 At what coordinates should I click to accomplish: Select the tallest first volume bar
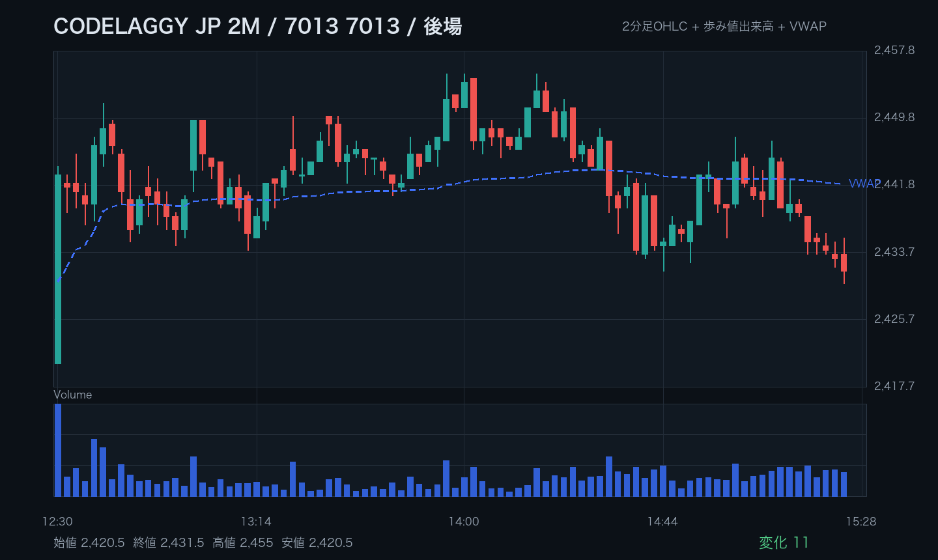point(58,450)
